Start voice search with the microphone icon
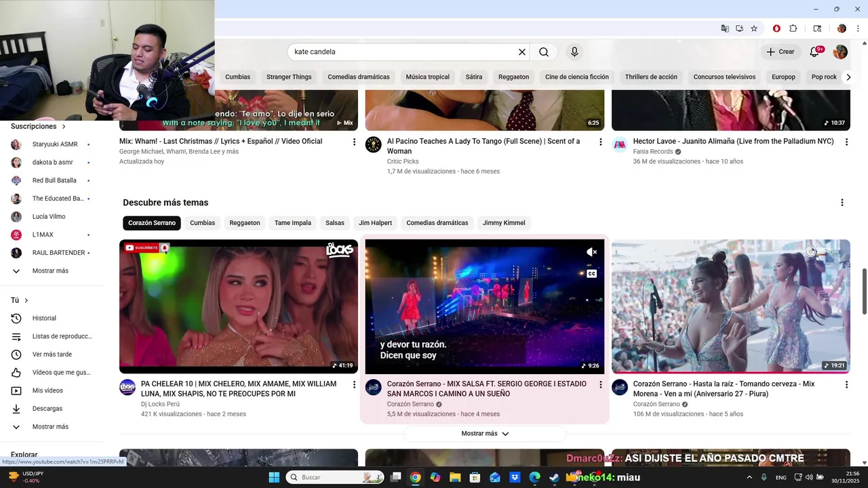The width and height of the screenshot is (868, 488). tap(574, 52)
